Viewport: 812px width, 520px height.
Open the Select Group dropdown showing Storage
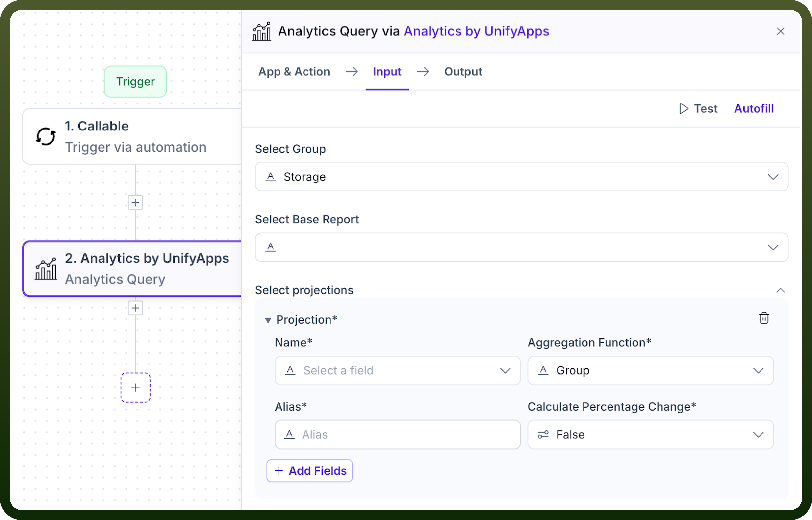click(521, 177)
